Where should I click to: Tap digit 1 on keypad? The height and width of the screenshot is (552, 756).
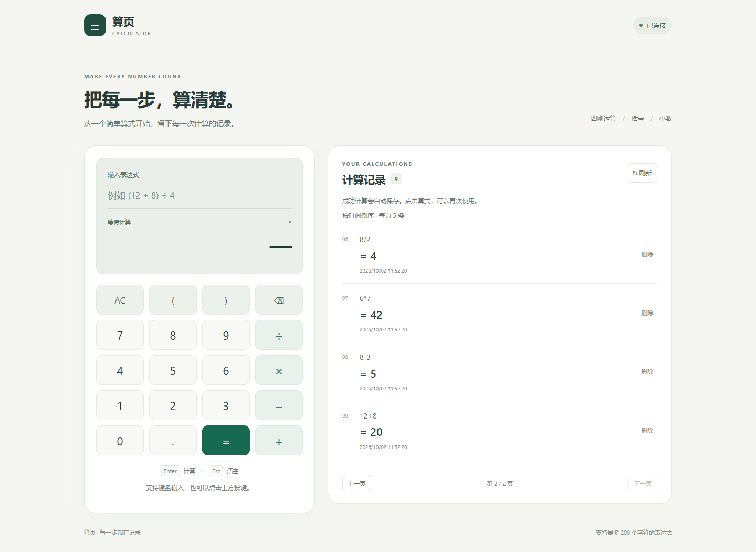tap(120, 405)
